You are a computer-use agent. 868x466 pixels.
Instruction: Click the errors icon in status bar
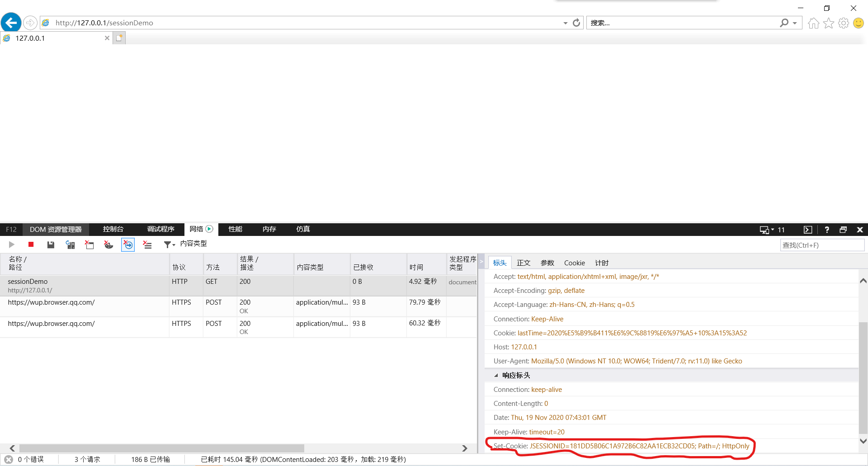(9, 459)
